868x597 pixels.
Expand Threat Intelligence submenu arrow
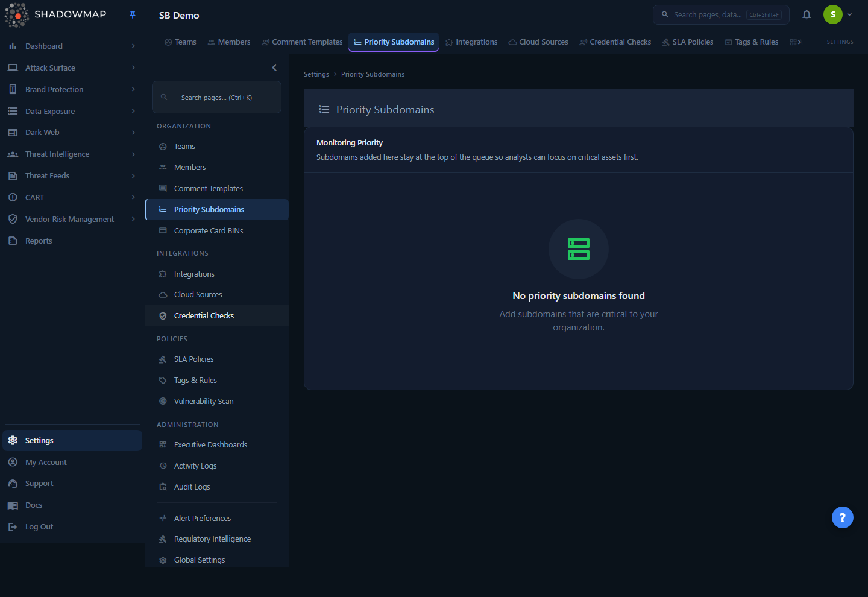[133, 154]
